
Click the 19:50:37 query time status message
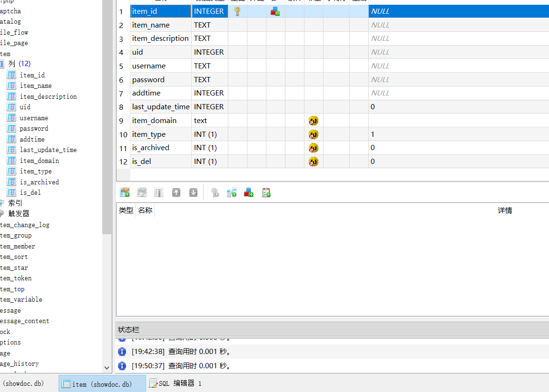181,366
